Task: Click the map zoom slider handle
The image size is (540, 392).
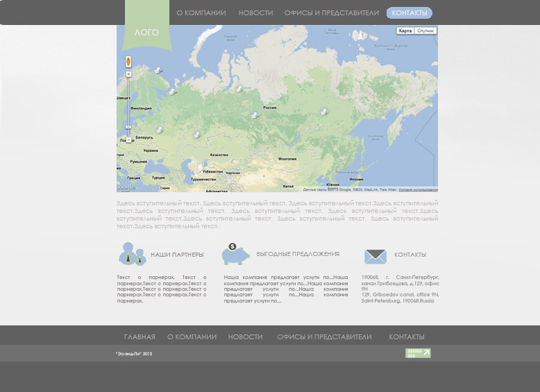Action: pyautogui.click(x=128, y=127)
